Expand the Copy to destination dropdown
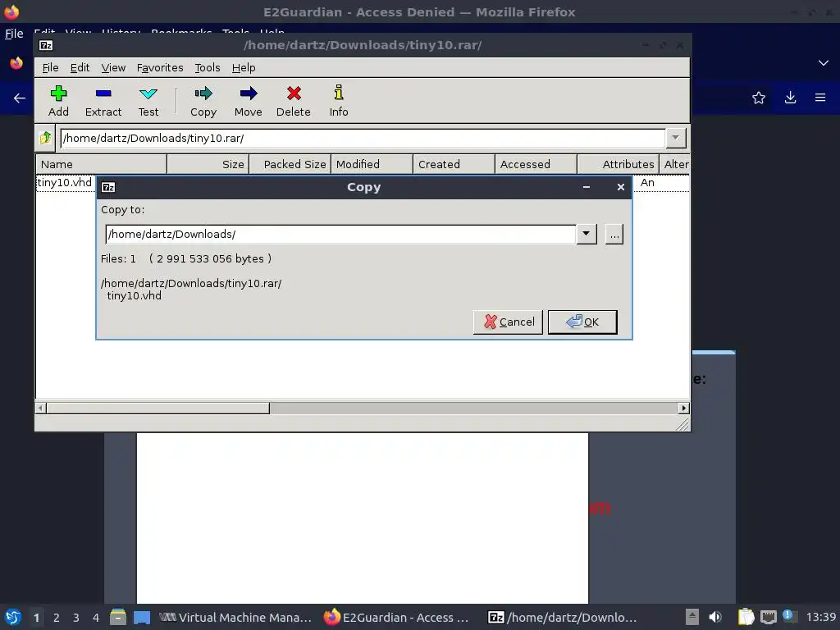The height and width of the screenshot is (630, 840). click(586, 234)
